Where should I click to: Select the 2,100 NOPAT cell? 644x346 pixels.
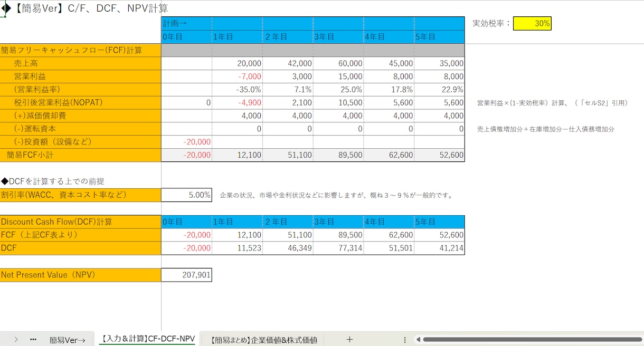click(288, 103)
